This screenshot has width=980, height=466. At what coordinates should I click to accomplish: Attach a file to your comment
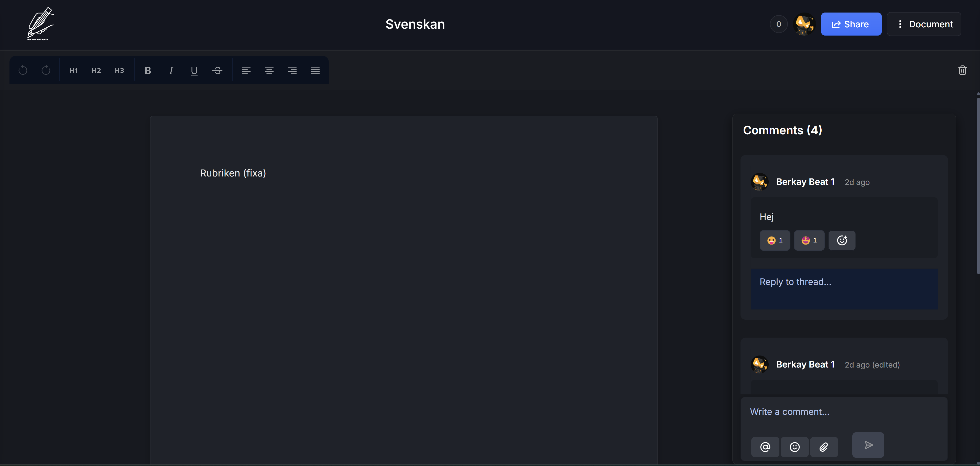824,447
